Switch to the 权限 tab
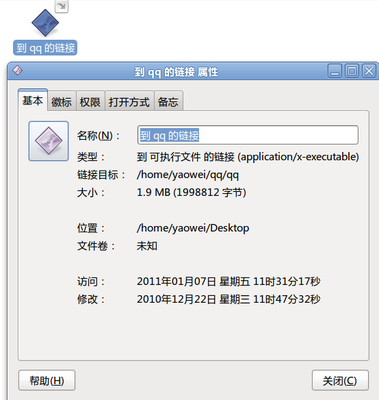This screenshot has width=379, height=400. 90,102
